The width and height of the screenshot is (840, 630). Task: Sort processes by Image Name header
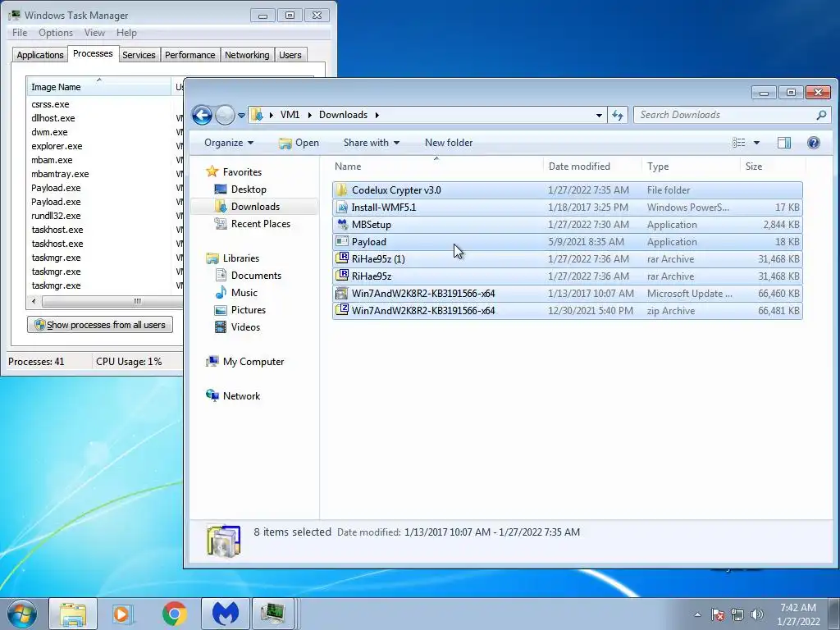(99, 87)
